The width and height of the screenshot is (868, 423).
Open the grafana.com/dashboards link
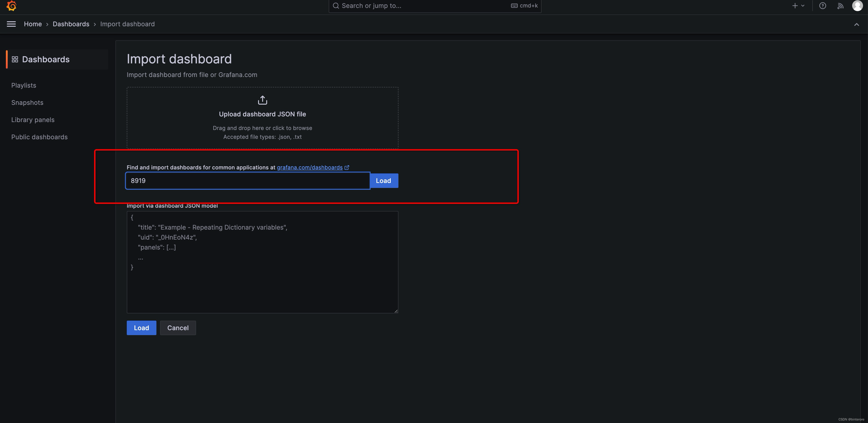309,168
